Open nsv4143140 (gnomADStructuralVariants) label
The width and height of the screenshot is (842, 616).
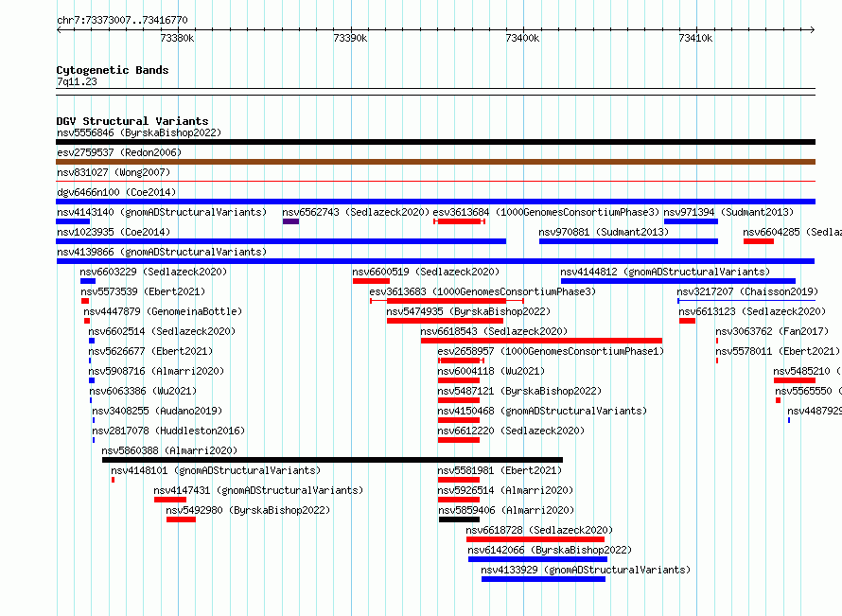[x=162, y=212]
